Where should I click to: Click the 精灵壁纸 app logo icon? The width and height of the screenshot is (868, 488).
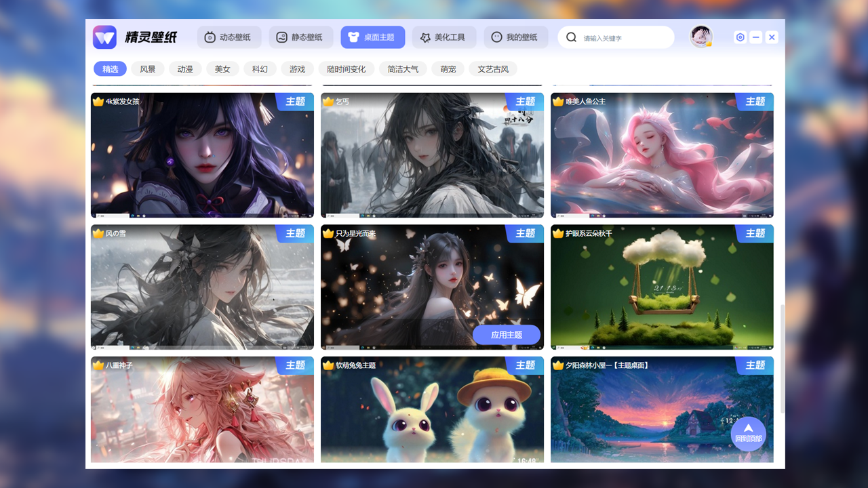click(x=104, y=37)
